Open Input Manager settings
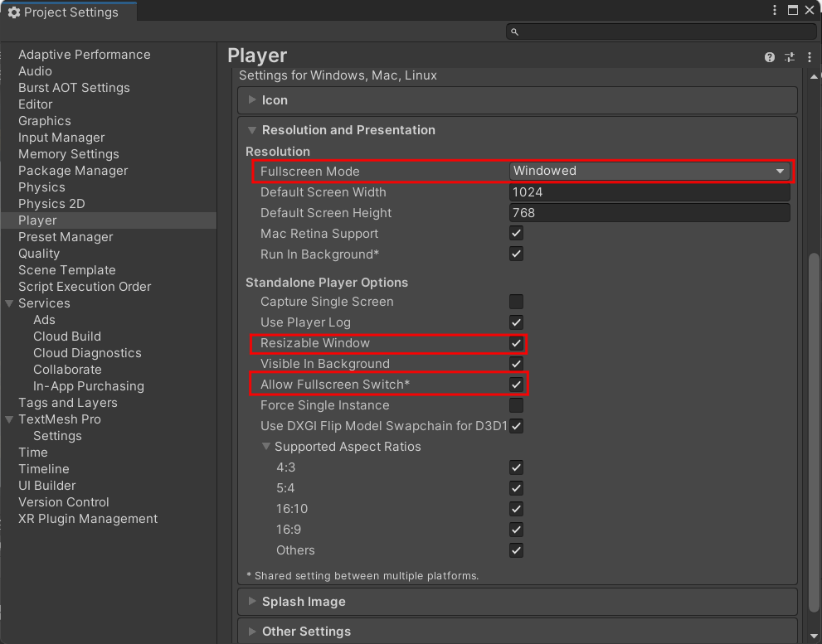The height and width of the screenshot is (644, 822). click(61, 138)
